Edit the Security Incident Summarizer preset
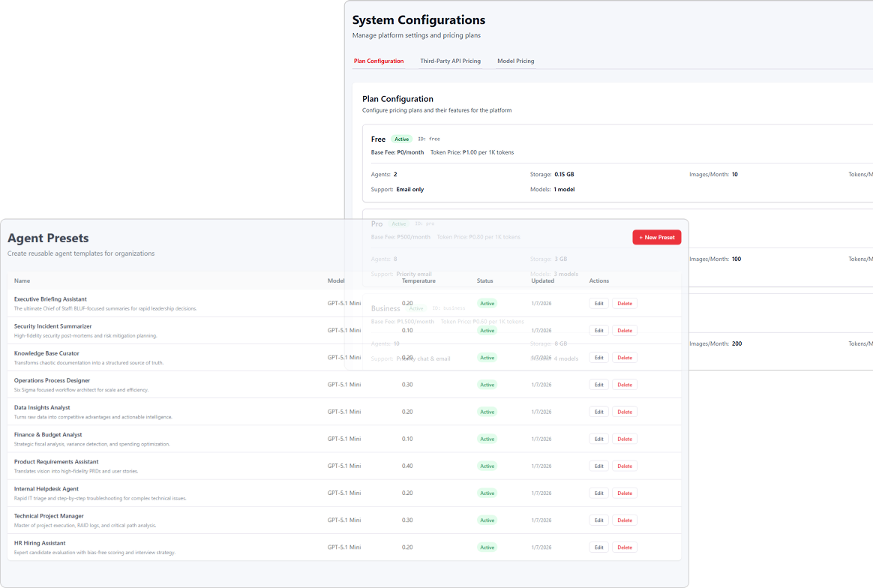Viewport: 873px width, 588px height. [x=598, y=331]
